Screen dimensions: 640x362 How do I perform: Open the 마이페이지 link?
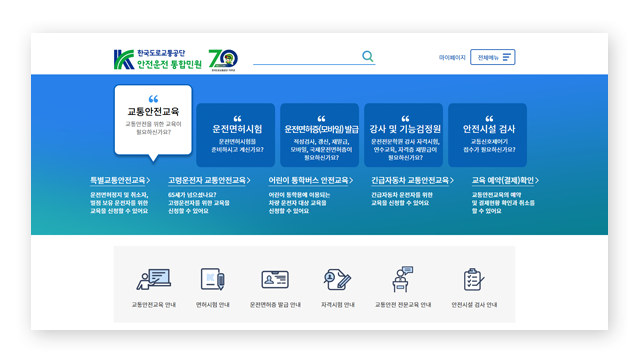pos(452,58)
